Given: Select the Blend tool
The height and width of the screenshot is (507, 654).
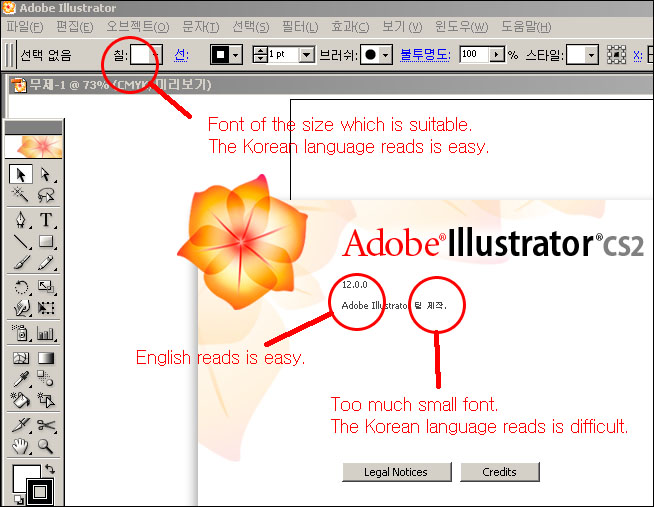Looking at the screenshot, I should [x=46, y=379].
